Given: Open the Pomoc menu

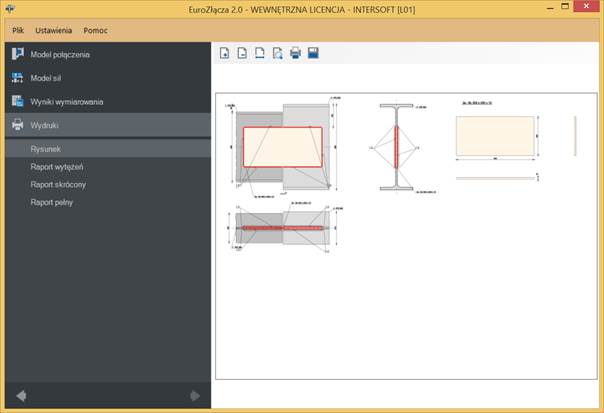Looking at the screenshot, I should [96, 30].
